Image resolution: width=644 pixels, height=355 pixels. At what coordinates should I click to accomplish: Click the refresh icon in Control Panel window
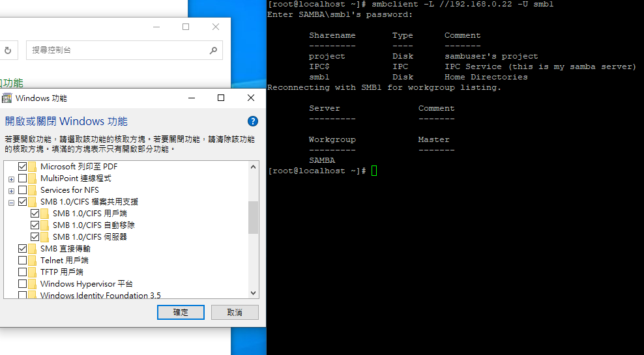pyautogui.click(x=8, y=50)
